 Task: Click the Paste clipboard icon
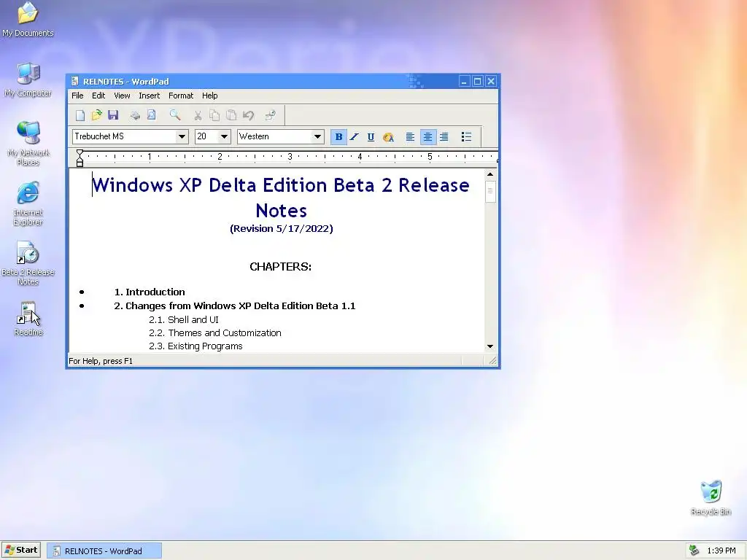point(231,115)
